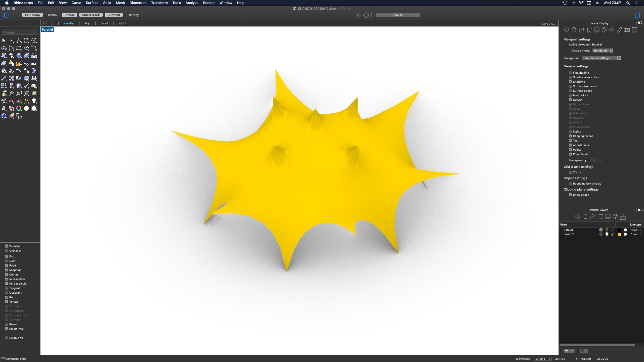Open Background Use render settings dropdown
Image resolution: width=644 pixels, height=362 pixels.
point(601,58)
